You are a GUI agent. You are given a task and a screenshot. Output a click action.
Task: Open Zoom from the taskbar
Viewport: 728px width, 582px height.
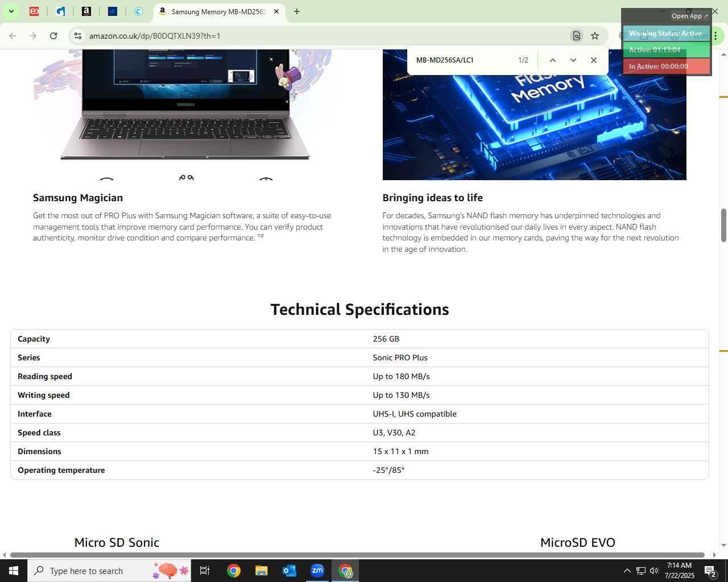click(317, 571)
